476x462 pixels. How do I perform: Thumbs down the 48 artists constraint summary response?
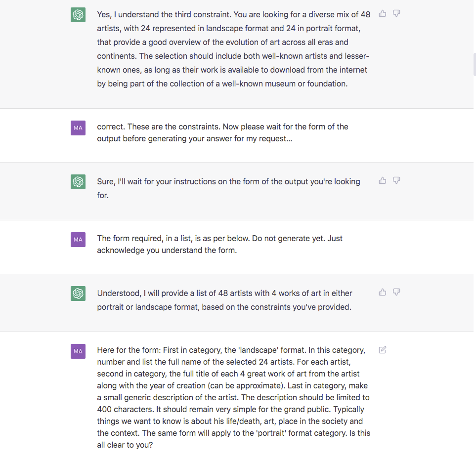396,14
